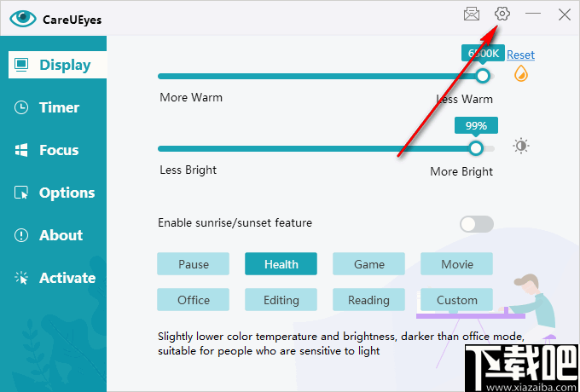Click the sparkle cursor icon beside Activate

(21, 278)
